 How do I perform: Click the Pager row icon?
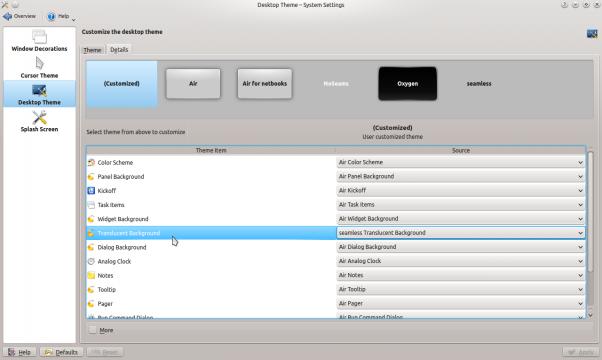coord(91,304)
